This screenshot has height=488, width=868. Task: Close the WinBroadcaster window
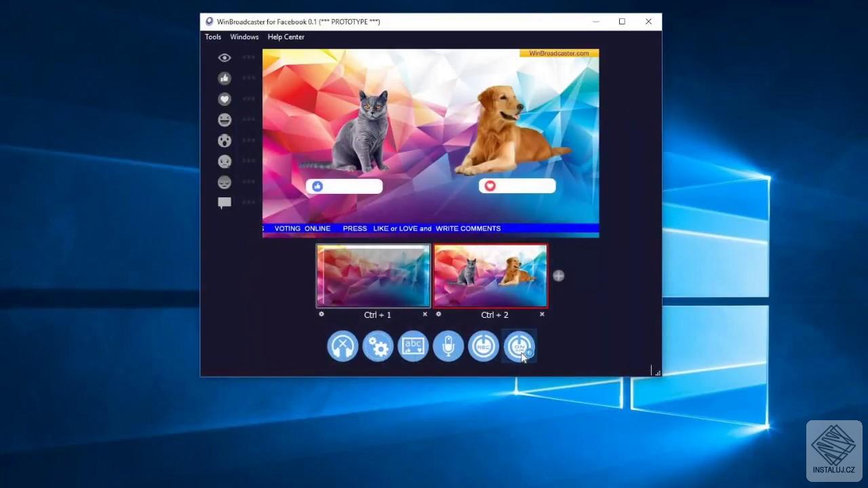click(x=648, y=22)
